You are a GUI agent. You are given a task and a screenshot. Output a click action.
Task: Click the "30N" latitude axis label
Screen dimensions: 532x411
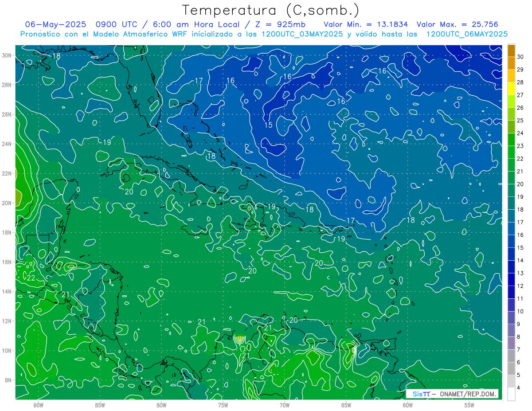(x=8, y=55)
